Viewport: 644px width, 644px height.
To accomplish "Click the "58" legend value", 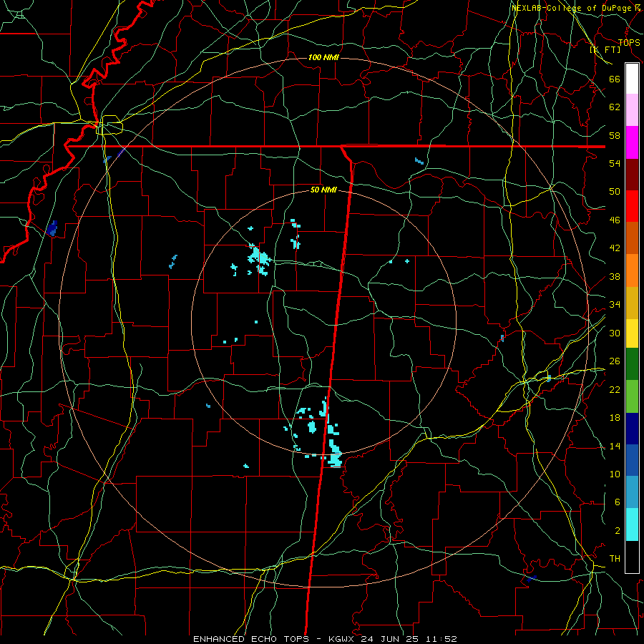I will click(615, 135).
